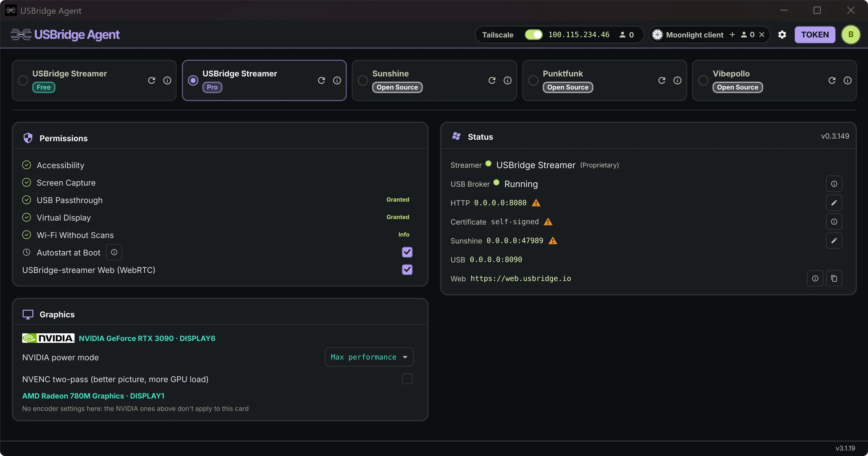Screen dimensions: 868x456
Task: Open Vibepollo card info icon
Action: [848, 80]
